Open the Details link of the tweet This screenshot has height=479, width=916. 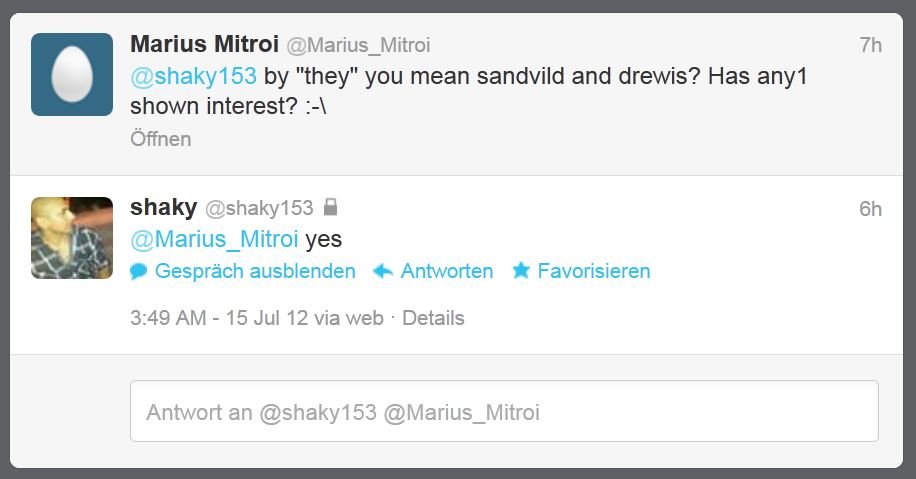(433, 318)
